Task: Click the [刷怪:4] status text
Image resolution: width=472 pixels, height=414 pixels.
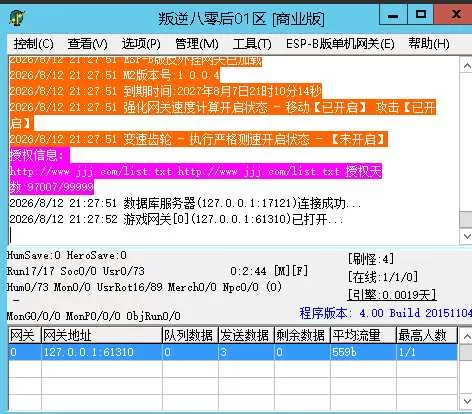Action: click(x=371, y=259)
